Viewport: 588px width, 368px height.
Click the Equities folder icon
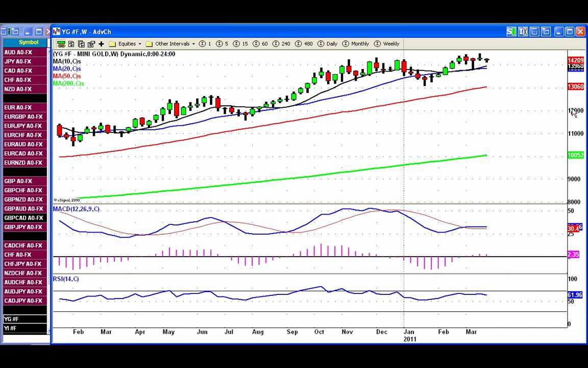(112, 44)
